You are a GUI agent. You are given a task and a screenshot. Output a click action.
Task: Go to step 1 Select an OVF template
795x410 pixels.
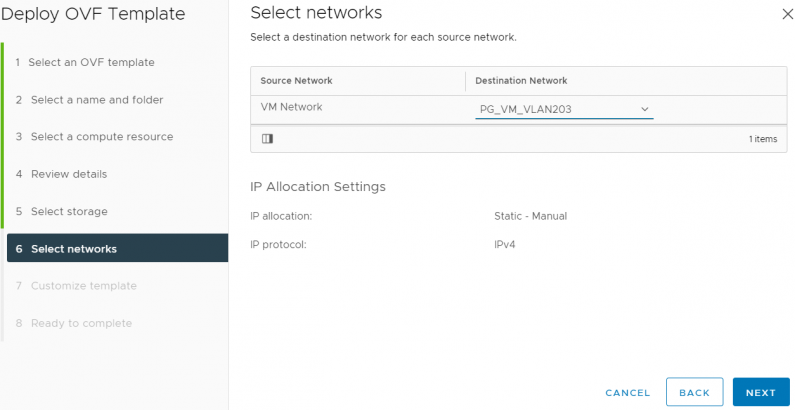pyautogui.click(x=92, y=62)
